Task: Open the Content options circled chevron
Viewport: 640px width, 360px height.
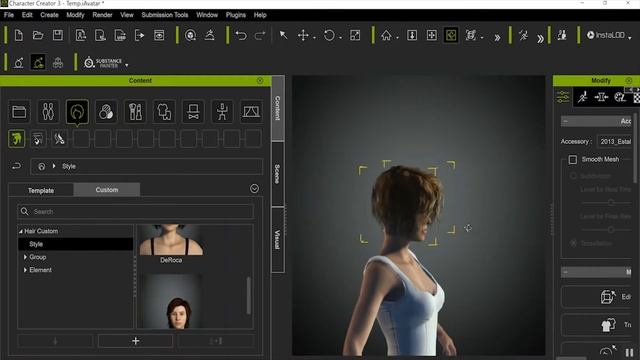Action: click(254, 189)
